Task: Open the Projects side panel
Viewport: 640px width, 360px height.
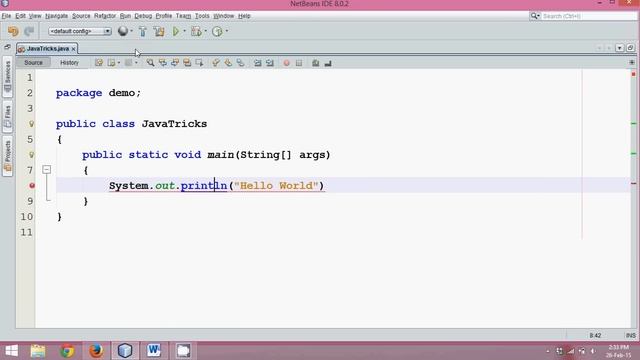Action: tap(7, 157)
